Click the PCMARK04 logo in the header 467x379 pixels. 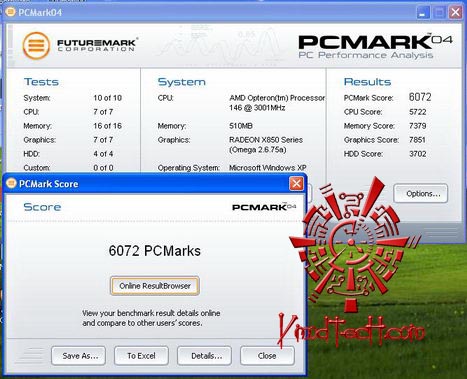coord(375,46)
